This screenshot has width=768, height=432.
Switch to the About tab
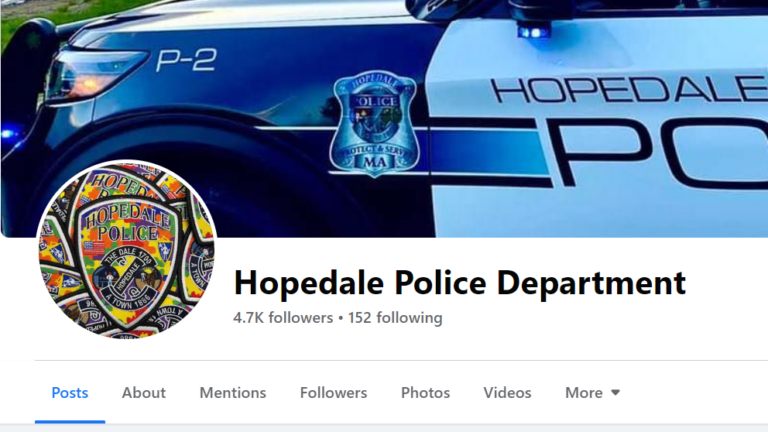tap(144, 392)
